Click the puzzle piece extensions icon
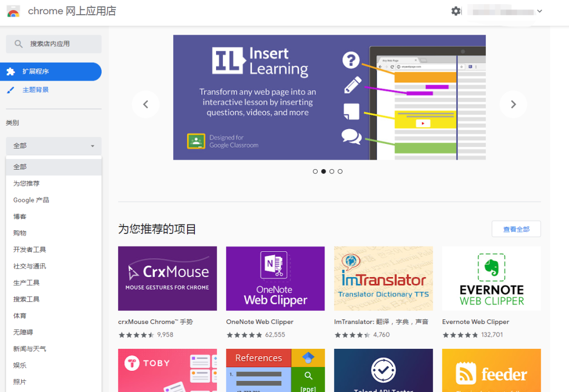 point(11,72)
